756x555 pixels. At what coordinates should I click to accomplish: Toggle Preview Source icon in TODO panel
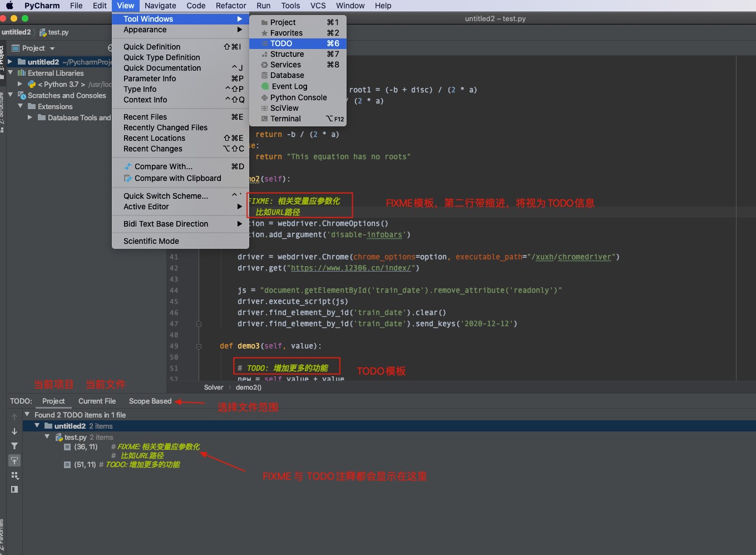click(14, 489)
